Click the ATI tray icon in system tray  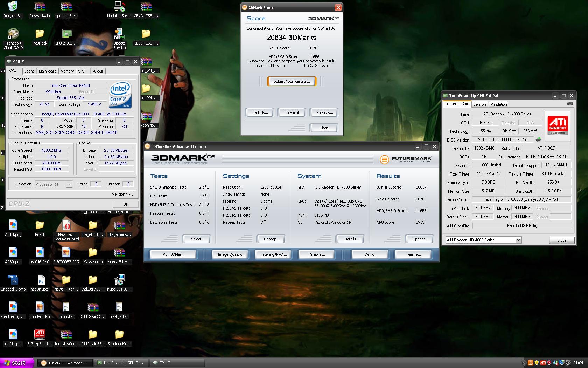(x=543, y=363)
